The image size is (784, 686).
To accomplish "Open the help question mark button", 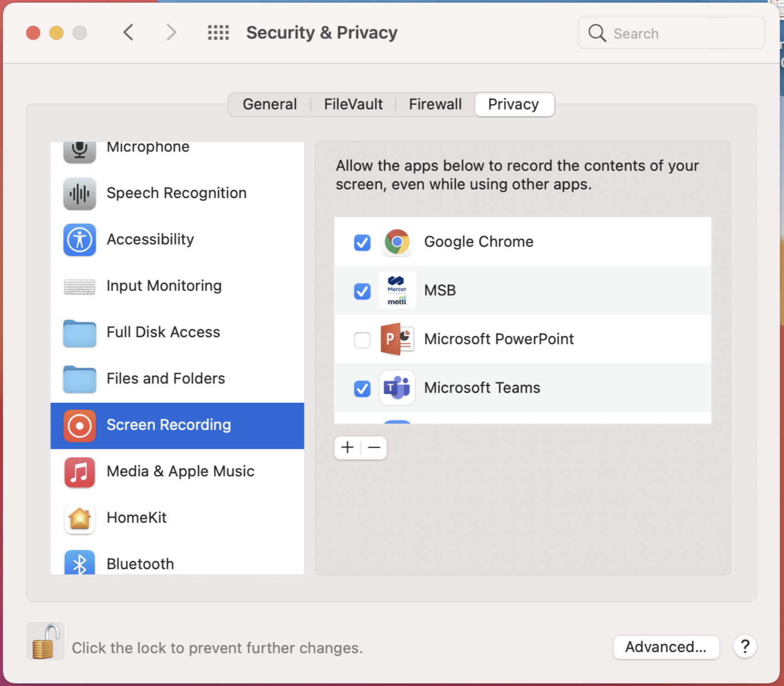I will 745,647.
